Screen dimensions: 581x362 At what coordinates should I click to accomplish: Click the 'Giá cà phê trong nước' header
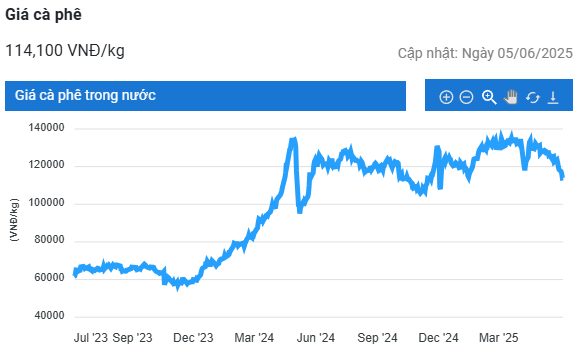tap(205, 96)
